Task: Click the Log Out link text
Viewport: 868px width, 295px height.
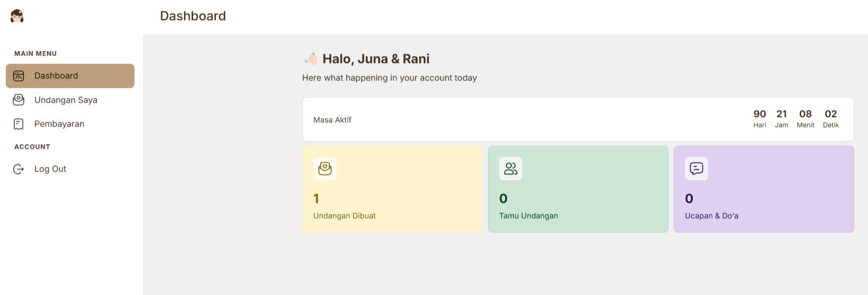Action: click(50, 169)
